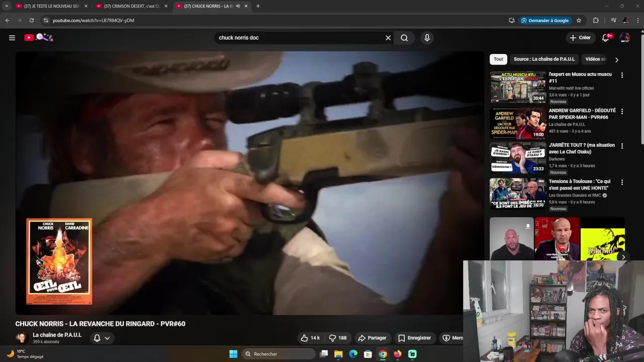Image resolution: width=644 pixels, height=362 pixels.
Task: Select Source : La chaîne de P.A.U.L chip
Action: point(544,59)
